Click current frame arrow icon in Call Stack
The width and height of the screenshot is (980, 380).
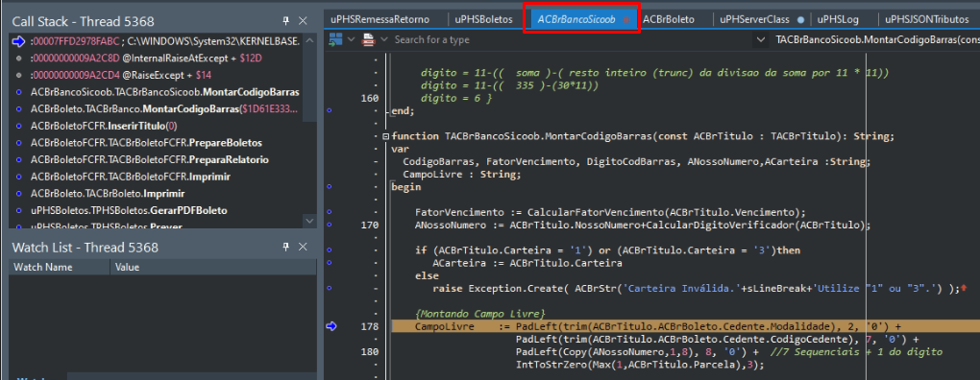point(18,41)
